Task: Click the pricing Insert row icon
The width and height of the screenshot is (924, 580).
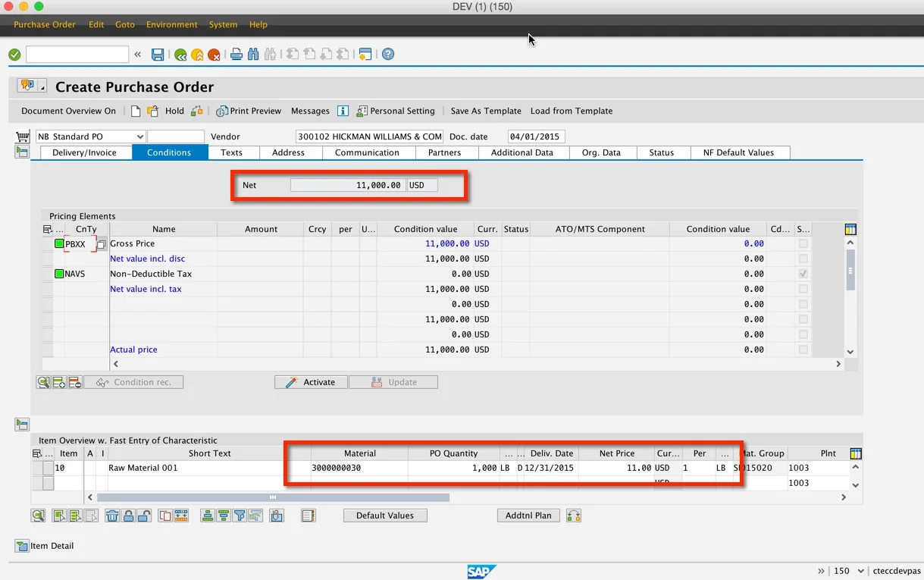Action: [x=59, y=382]
